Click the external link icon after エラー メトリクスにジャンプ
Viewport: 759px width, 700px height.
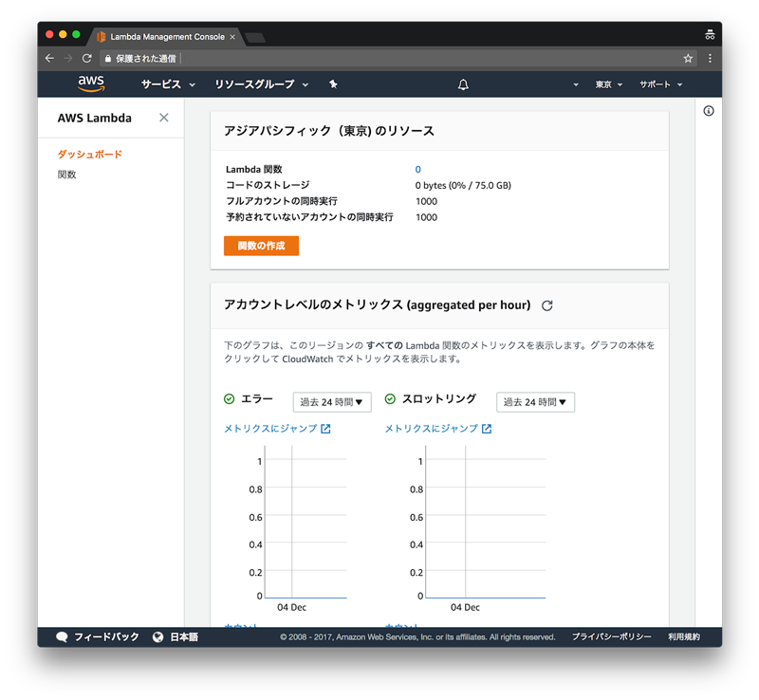pyautogui.click(x=325, y=429)
